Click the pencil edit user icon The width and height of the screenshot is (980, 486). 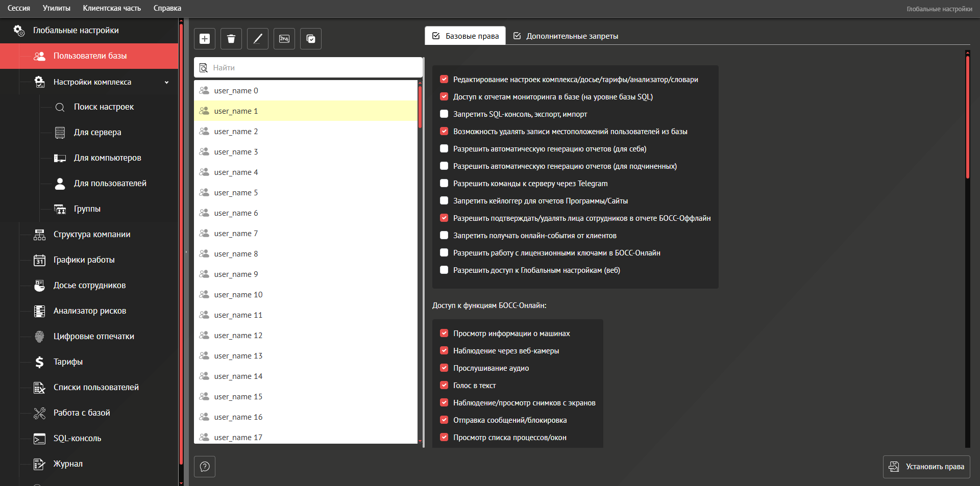coord(258,39)
